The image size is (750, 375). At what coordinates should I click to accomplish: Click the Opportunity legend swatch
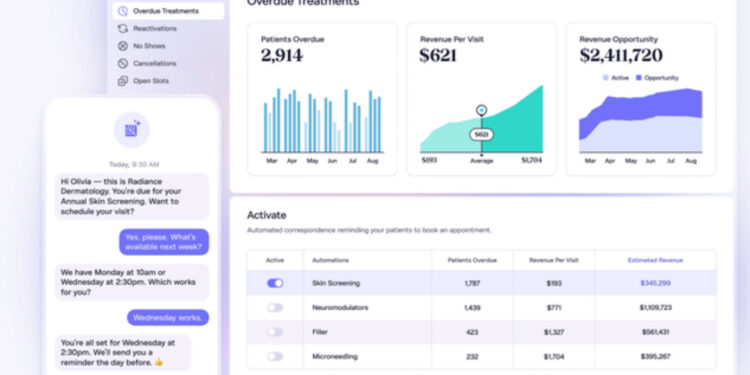coord(639,77)
